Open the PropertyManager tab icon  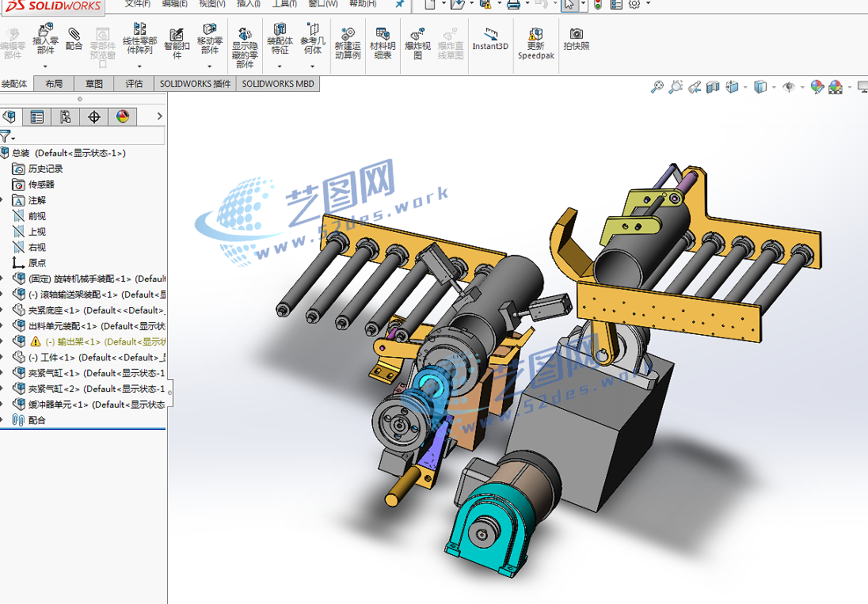[37, 116]
